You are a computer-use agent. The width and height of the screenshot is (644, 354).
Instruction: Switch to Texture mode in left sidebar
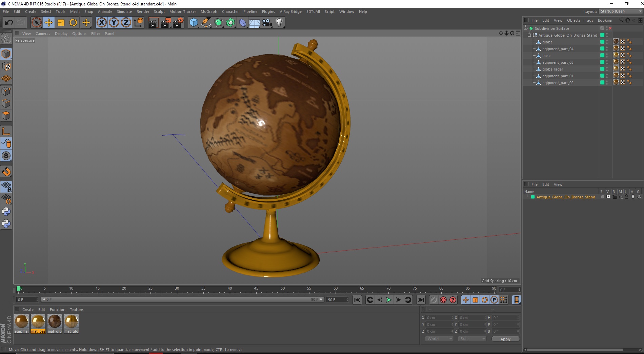coord(6,66)
